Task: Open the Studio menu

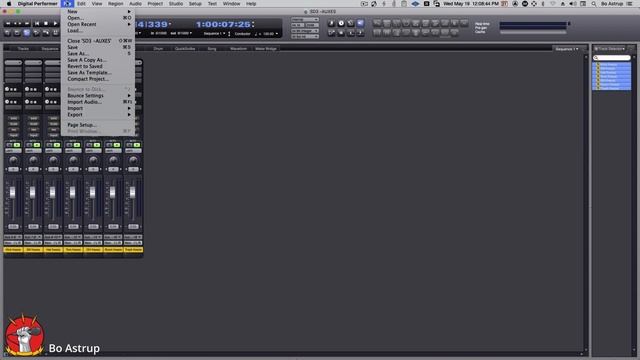Action: (176, 4)
